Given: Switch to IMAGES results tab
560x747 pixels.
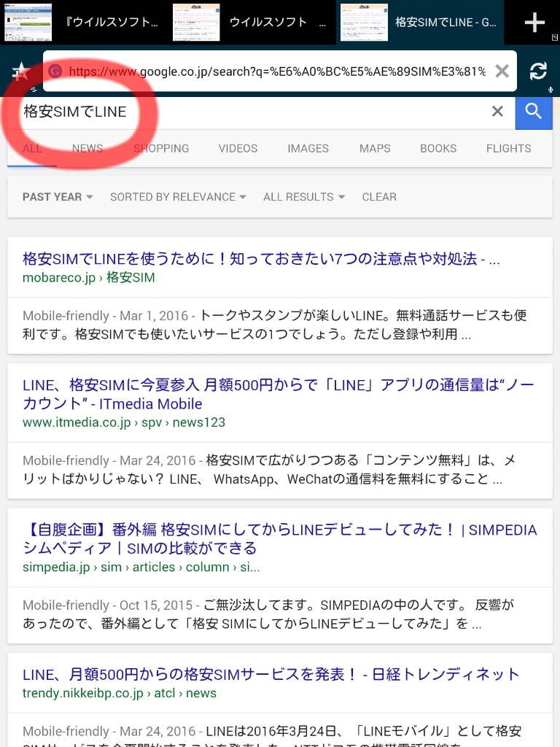Looking at the screenshot, I should pyautogui.click(x=308, y=149).
